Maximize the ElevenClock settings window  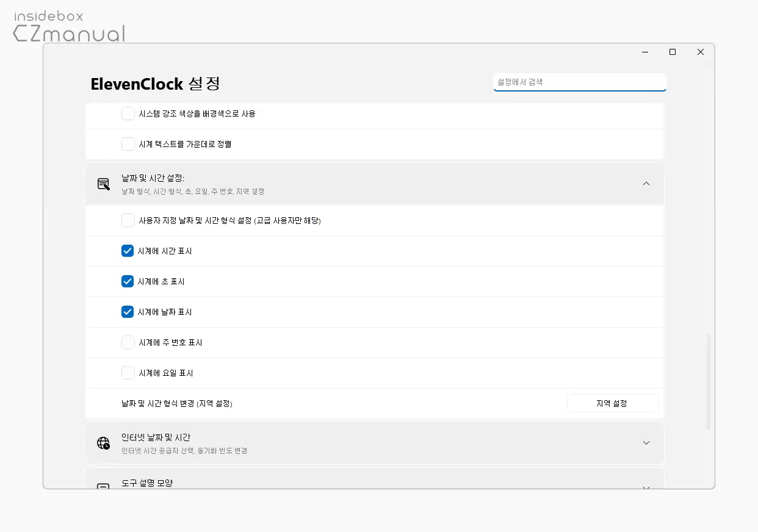(x=673, y=52)
